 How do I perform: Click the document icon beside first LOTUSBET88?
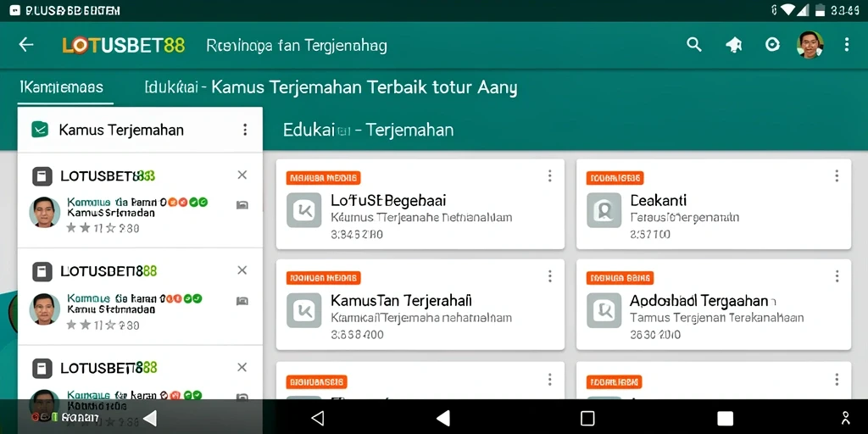pos(42,176)
